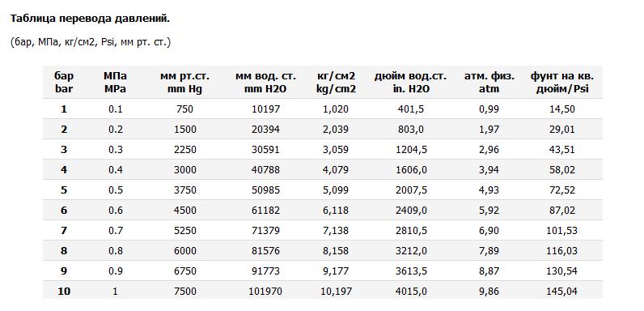Click the Psi value 14,50

[x=562, y=109]
